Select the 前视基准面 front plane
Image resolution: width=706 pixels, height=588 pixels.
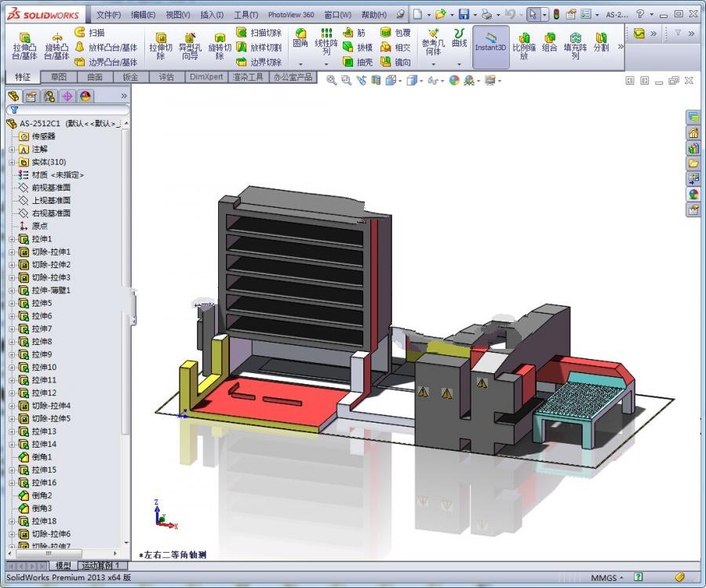click(45, 187)
